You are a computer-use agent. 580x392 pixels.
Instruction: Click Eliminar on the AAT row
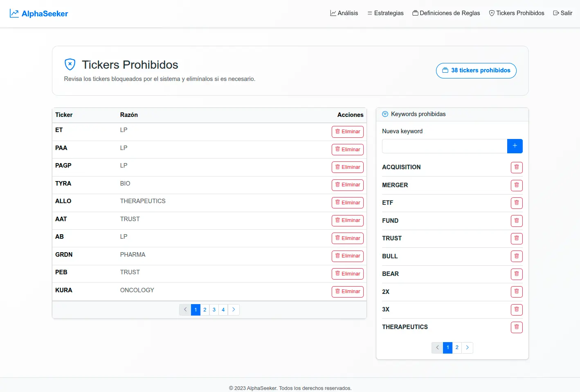(348, 221)
